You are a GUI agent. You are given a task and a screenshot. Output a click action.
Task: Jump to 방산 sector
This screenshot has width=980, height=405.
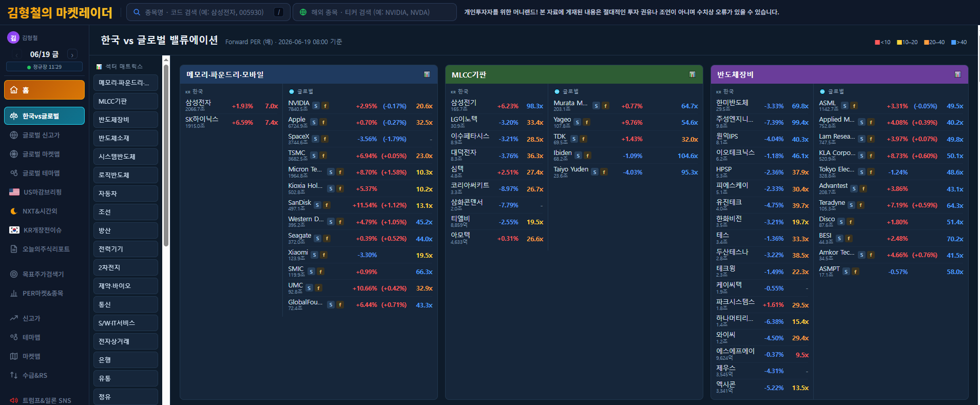[x=126, y=230]
